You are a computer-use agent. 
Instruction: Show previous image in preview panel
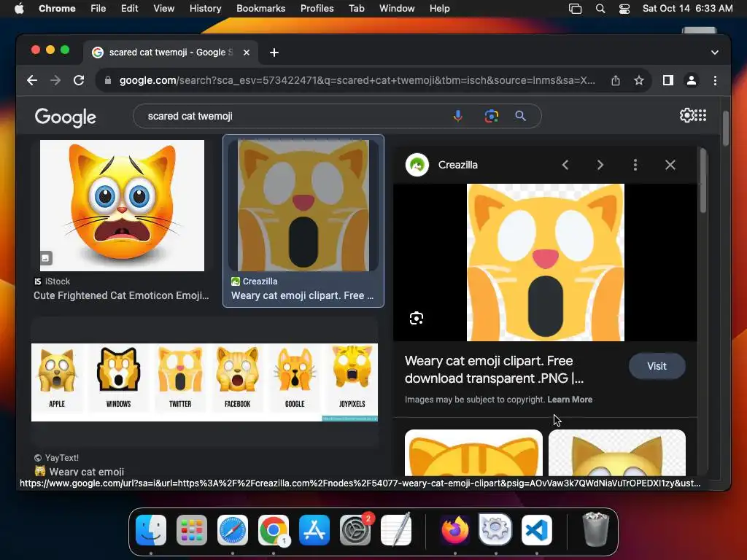[x=565, y=165]
